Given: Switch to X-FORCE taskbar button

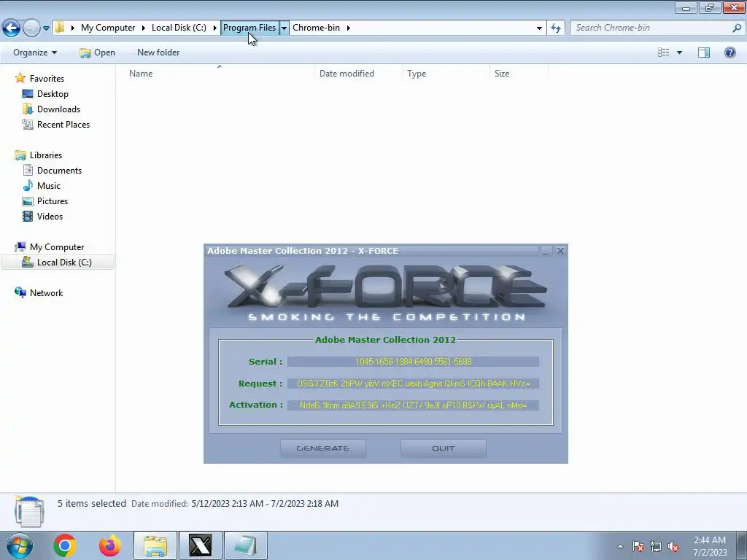Looking at the screenshot, I should point(200,545).
